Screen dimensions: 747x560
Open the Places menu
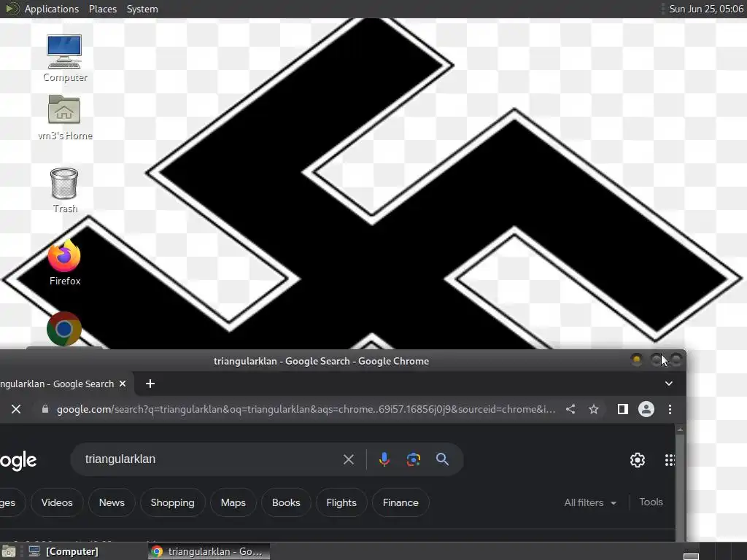coord(102,9)
